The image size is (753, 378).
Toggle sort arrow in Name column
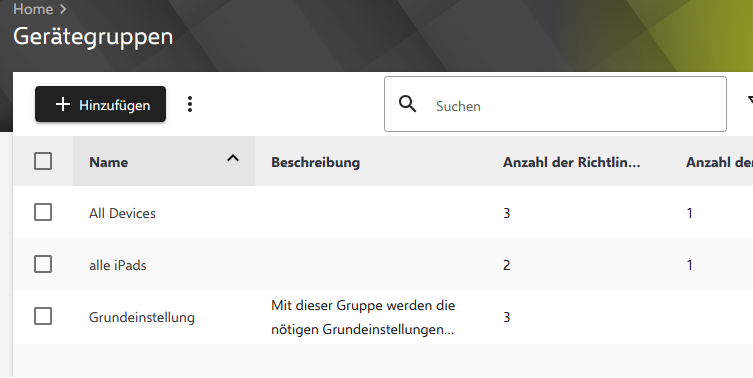pyautogui.click(x=233, y=159)
